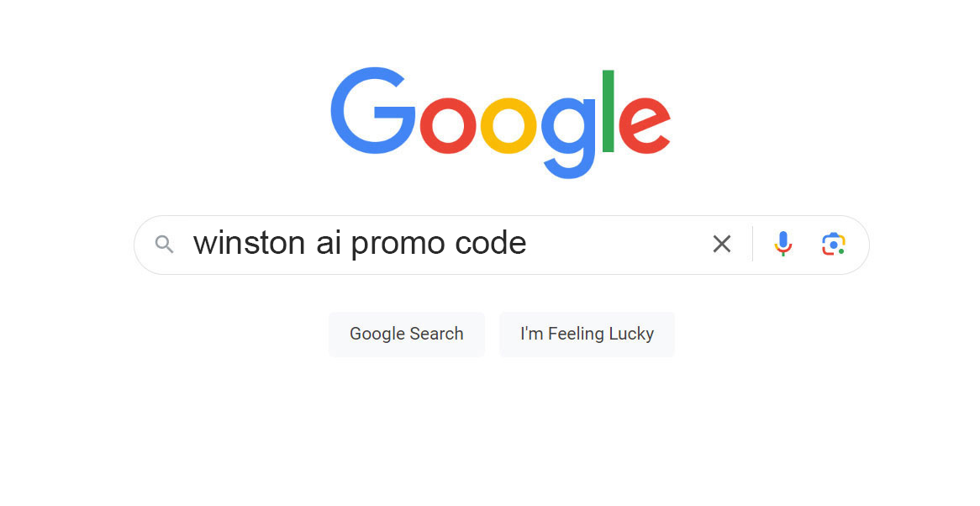The width and height of the screenshot is (980, 506).
Task: Click the divider line beside the microphone icon
Action: click(x=752, y=244)
